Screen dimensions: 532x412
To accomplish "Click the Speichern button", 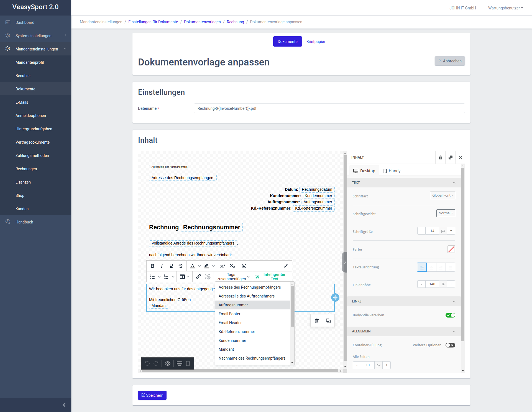I will pos(152,395).
